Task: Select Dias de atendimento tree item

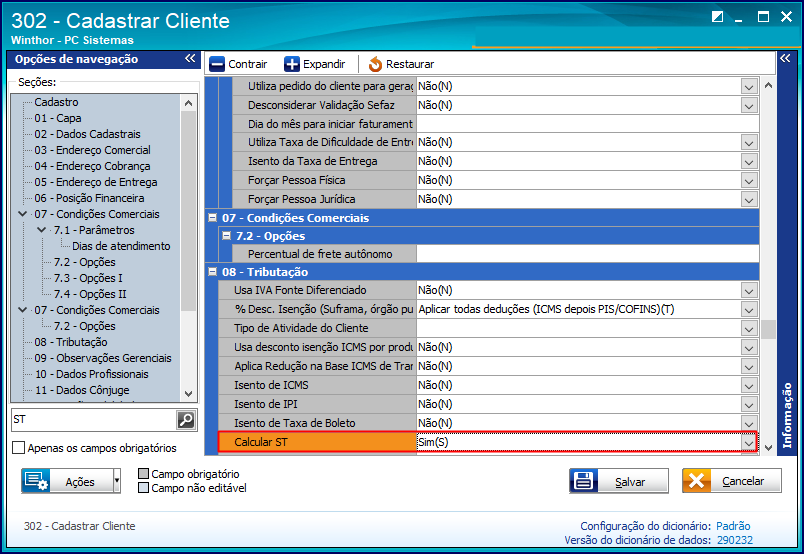Action: (121, 246)
